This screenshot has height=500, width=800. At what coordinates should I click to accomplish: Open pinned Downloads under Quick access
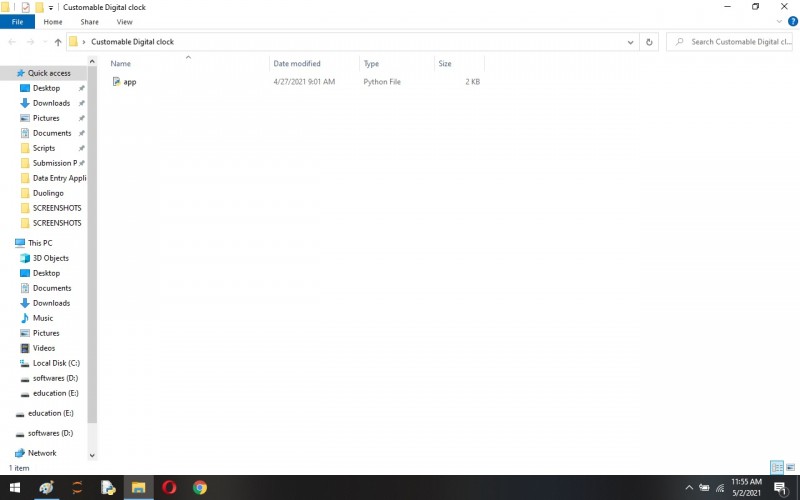coord(51,103)
